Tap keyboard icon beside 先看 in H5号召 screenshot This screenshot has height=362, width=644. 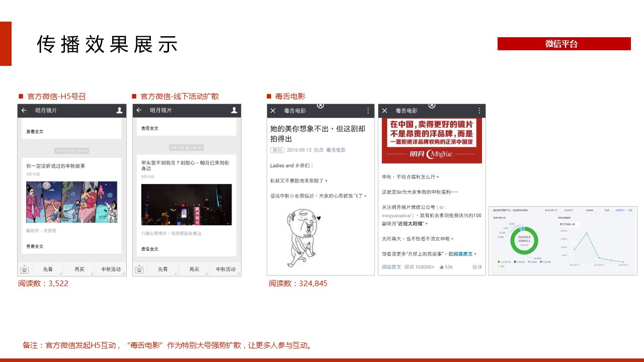pos(24,269)
